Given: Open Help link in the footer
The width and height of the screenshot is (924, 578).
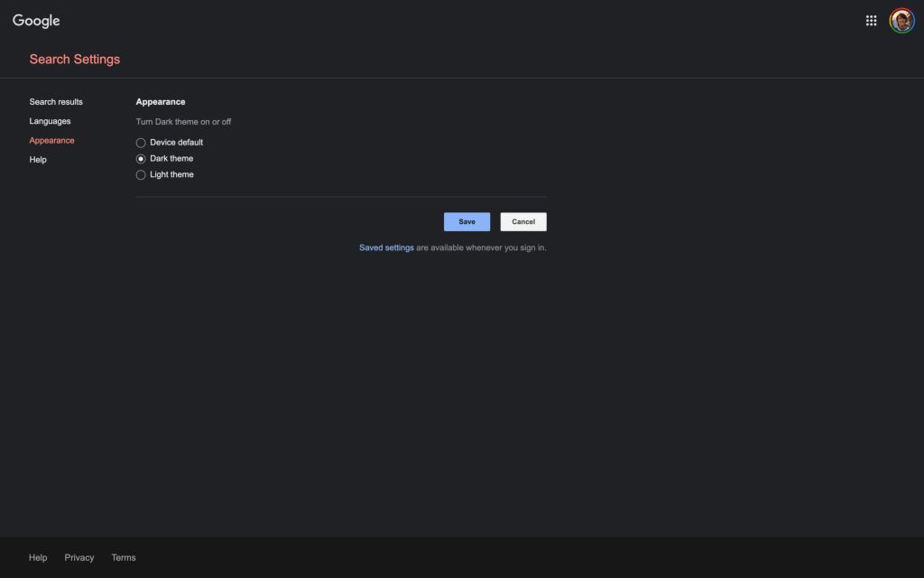Looking at the screenshot, I should (x=38, y=557).
